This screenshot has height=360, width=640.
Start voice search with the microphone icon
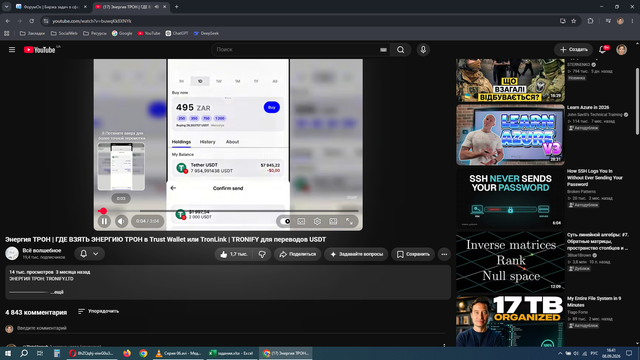(423, 50)
